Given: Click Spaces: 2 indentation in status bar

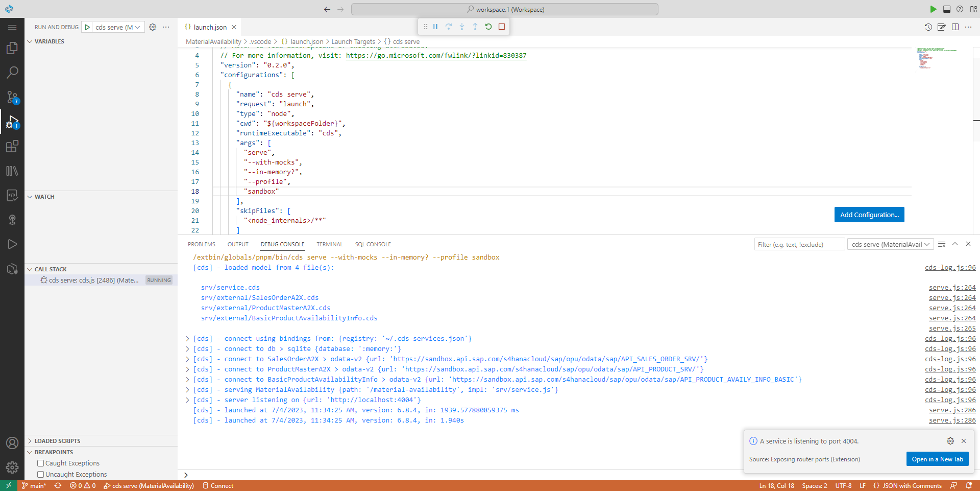Looking at the screenshot, I should pyautogui.click(x=815, y=485).
